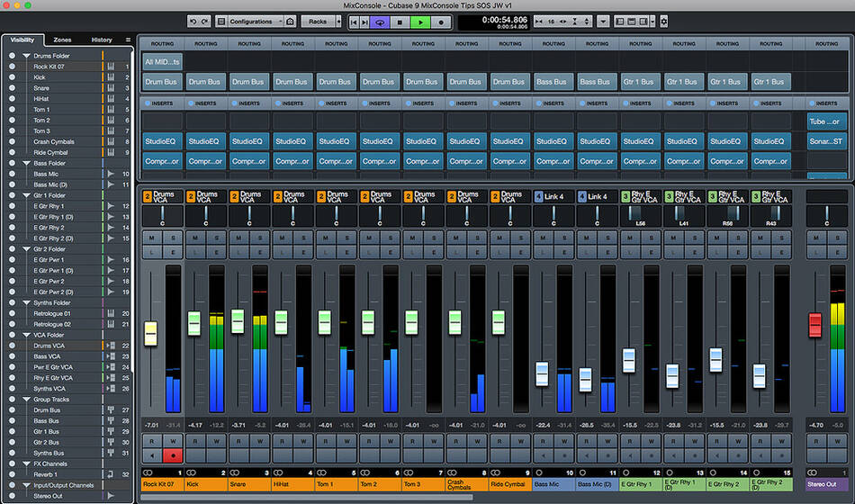Go to next marker in transport
Screen dimensions: 855x504
tap(364, 22)
